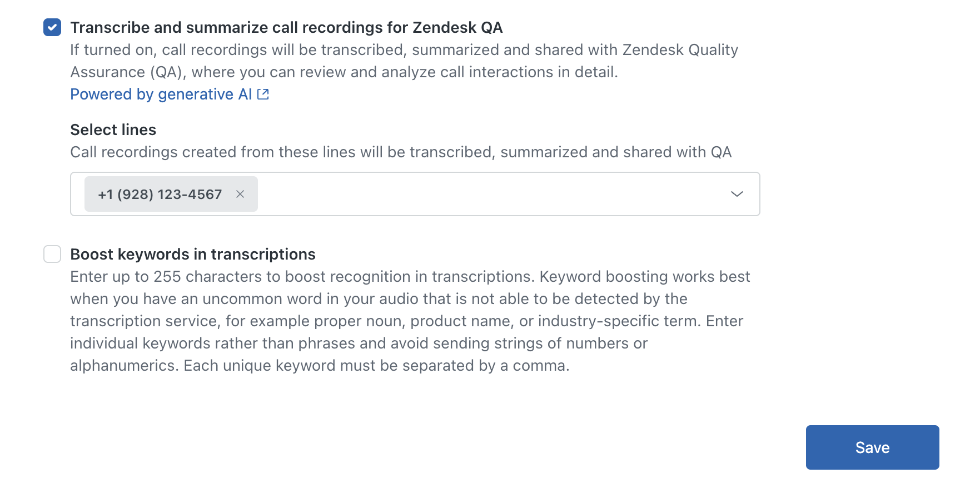Click the "Call recordings created from these lines" helper text
Viewport: 980px width, 478px height.
click(400, 152)
